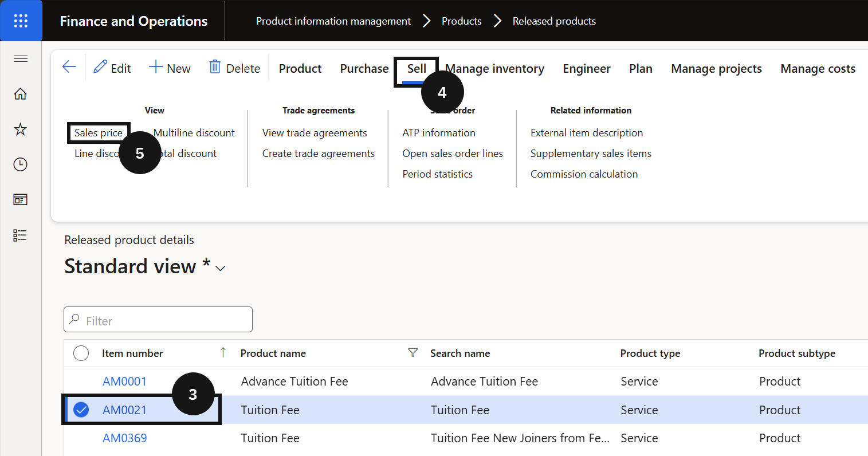Open the Product name column filter icon
Image resolution: width=868 pixels, height=456 pixels.
click(413, 353)
